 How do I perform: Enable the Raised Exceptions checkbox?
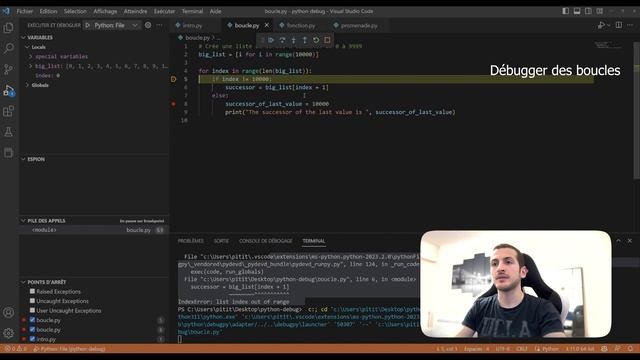click(32, 291)
